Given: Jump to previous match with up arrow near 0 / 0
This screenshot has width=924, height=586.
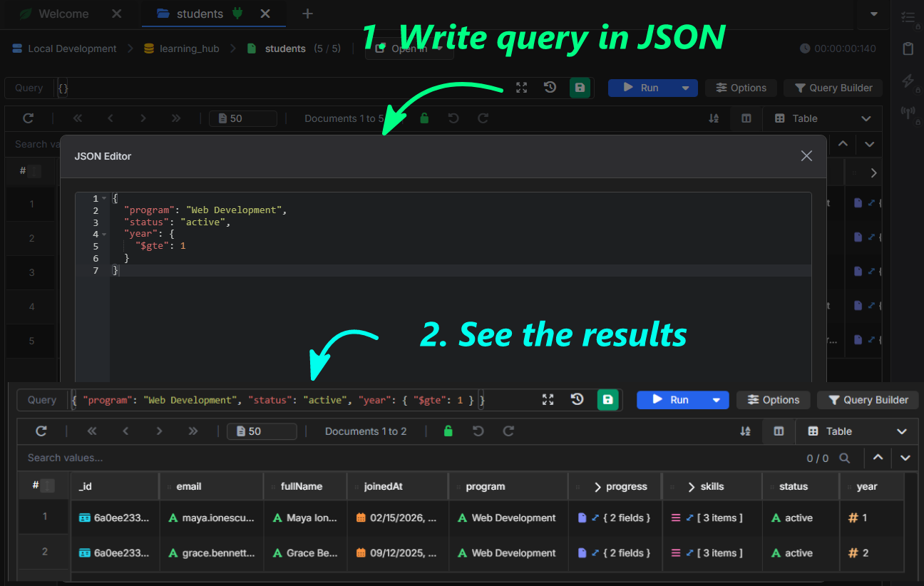Looking at the screenshot, I should [878, 458].
